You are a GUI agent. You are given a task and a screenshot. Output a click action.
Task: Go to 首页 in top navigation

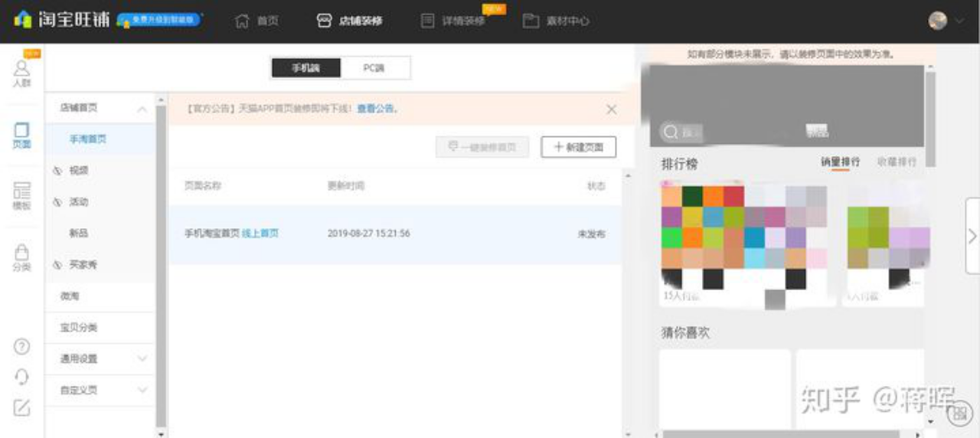[x=256, y=21]
